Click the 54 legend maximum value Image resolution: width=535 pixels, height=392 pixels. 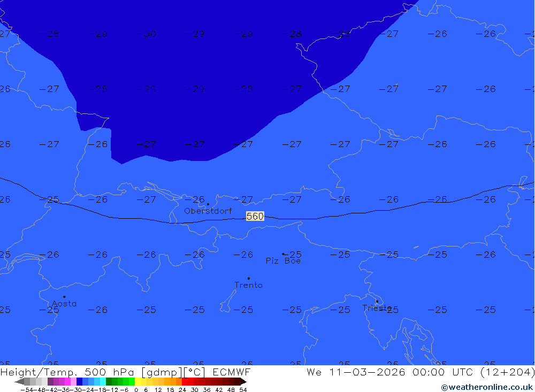[243, 390]
